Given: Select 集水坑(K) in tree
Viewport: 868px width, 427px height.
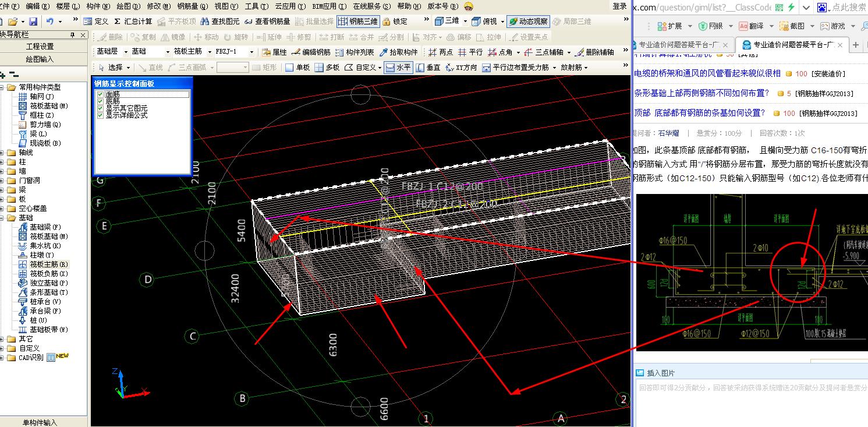Looking at the screenshot, I should 40,246.
